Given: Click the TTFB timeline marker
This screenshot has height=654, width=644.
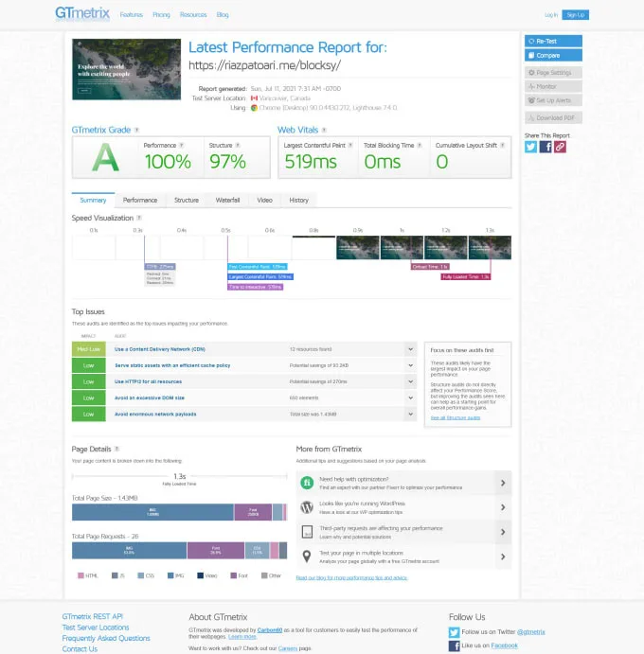Looking at the screenshot, I should coord(160,267).
